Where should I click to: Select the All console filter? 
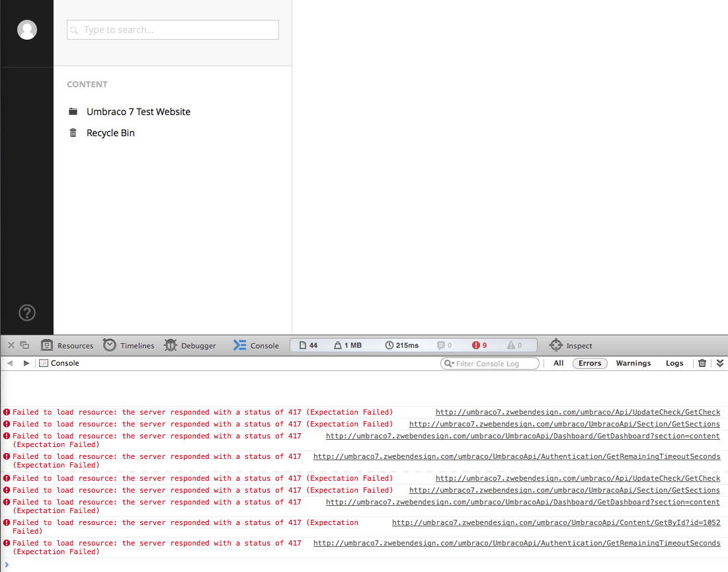click(x=559, y=363)
